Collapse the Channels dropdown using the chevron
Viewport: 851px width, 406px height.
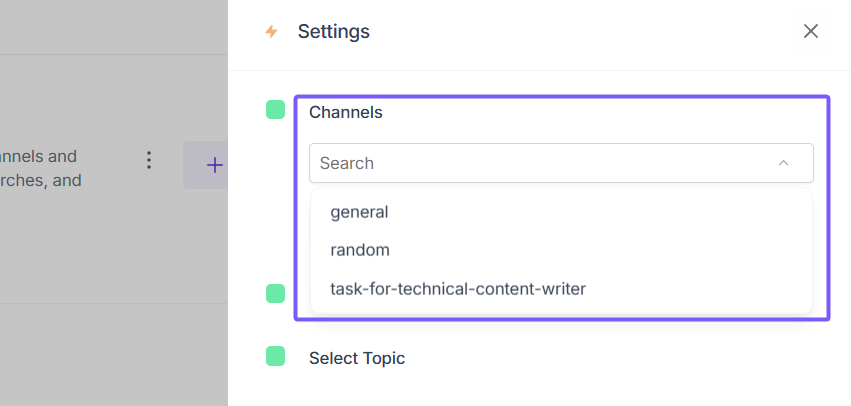(x=783, y=163)
